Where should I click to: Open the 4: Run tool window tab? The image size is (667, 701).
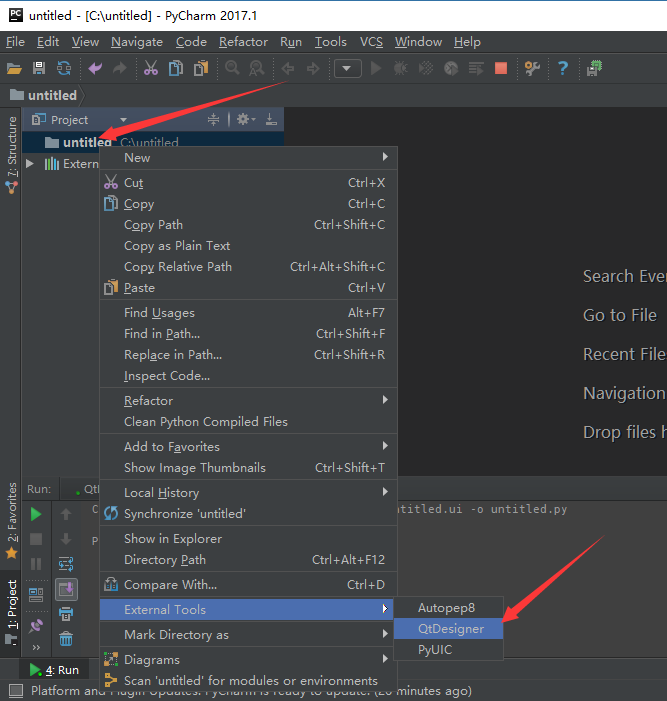pos(55,670)
